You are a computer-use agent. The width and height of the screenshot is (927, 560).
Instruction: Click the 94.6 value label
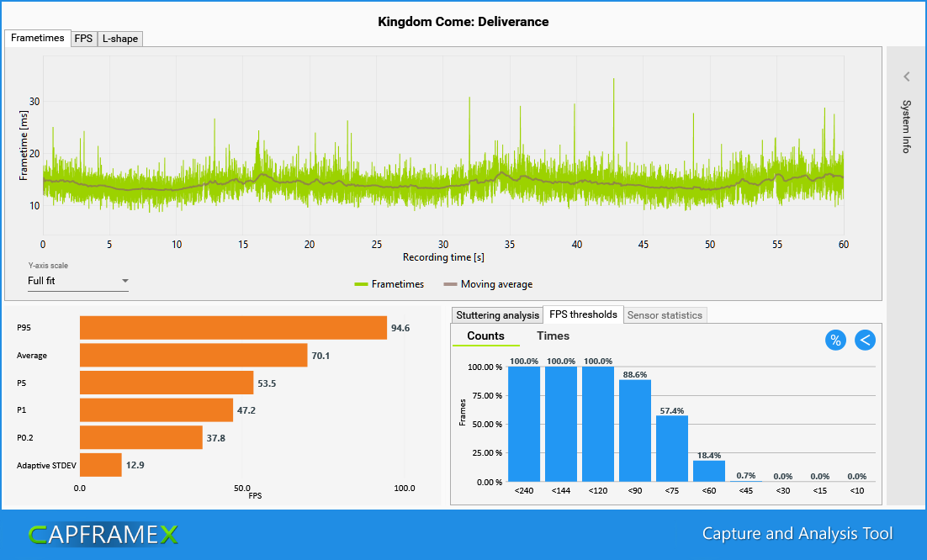pyautogui.click(x=400, y=328)
